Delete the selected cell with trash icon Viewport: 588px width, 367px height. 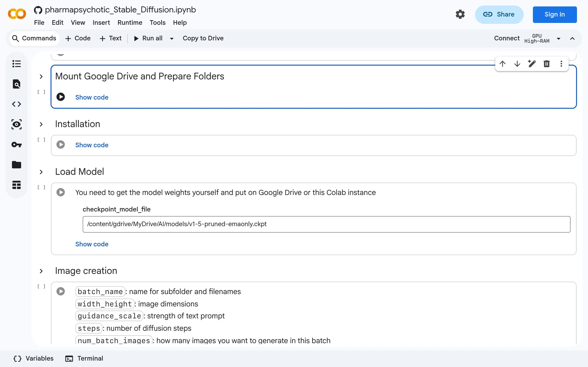coord(546,64)
